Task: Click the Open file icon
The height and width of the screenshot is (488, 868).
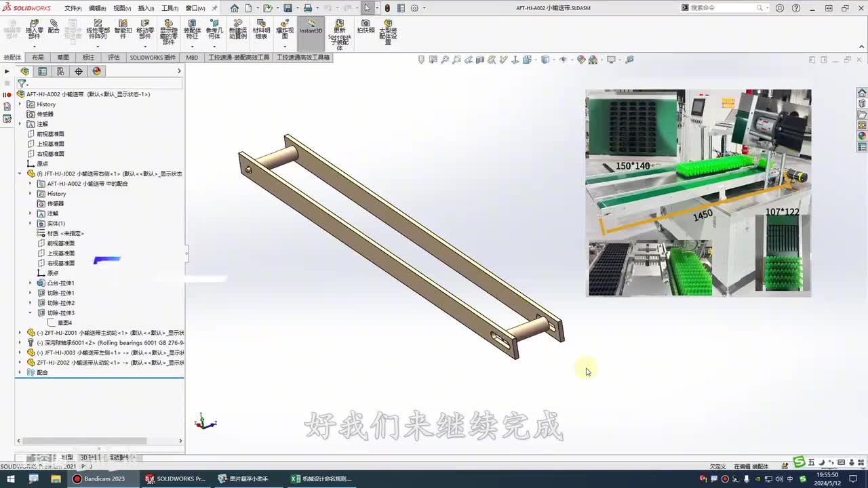Action: [267, 8]
